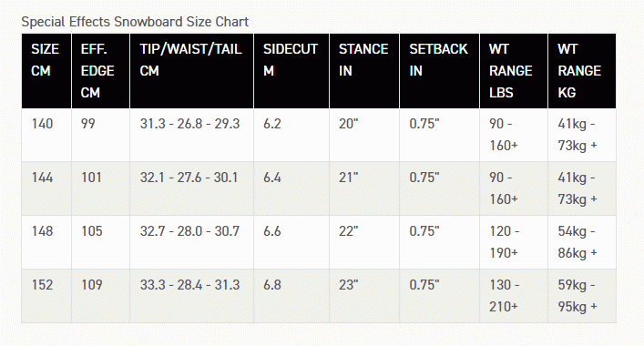The height and width of the screenshot is (346, 644).
Task: Select the WT RANGE KG header
Action: tap(582, 71)
